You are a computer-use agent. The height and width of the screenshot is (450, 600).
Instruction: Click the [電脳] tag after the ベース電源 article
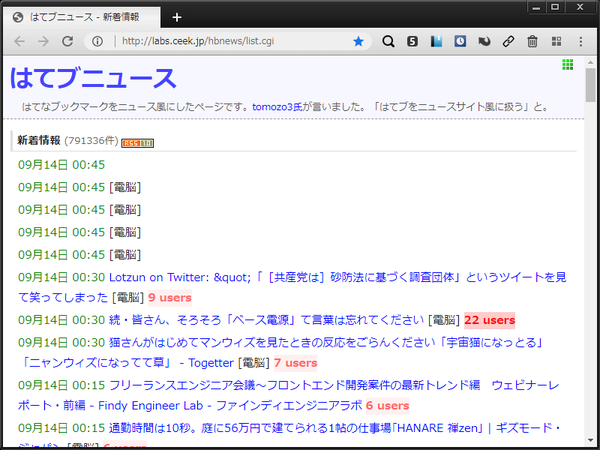pyautogui.click(x=444, y=320)
